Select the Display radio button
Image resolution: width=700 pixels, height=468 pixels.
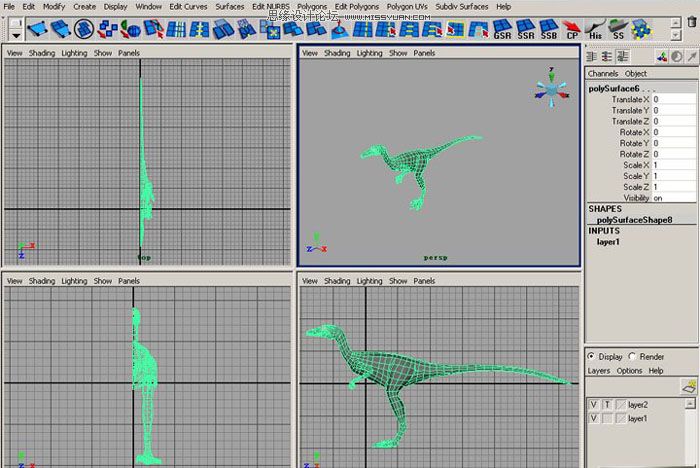(x=591, y=356)
